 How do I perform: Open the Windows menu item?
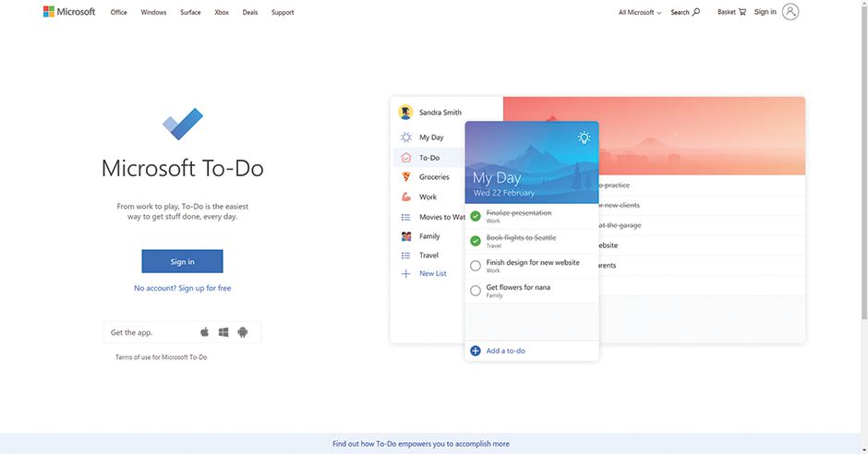point(153,13)
